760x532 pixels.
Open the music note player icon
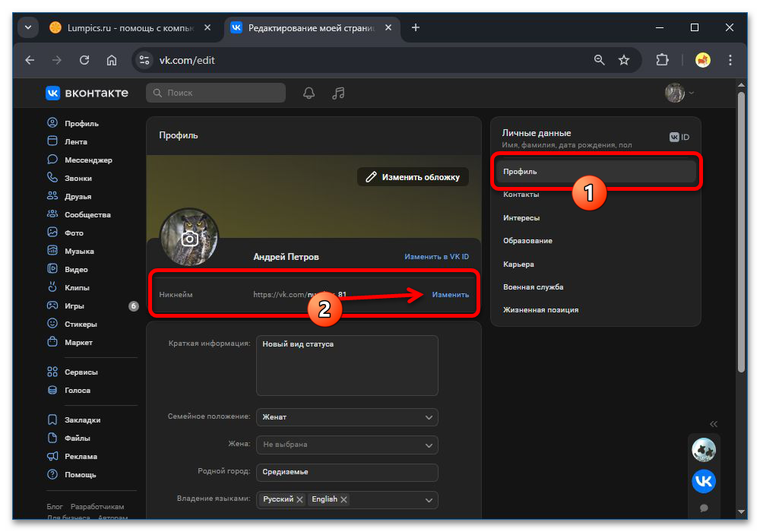[x=338, y=93]
